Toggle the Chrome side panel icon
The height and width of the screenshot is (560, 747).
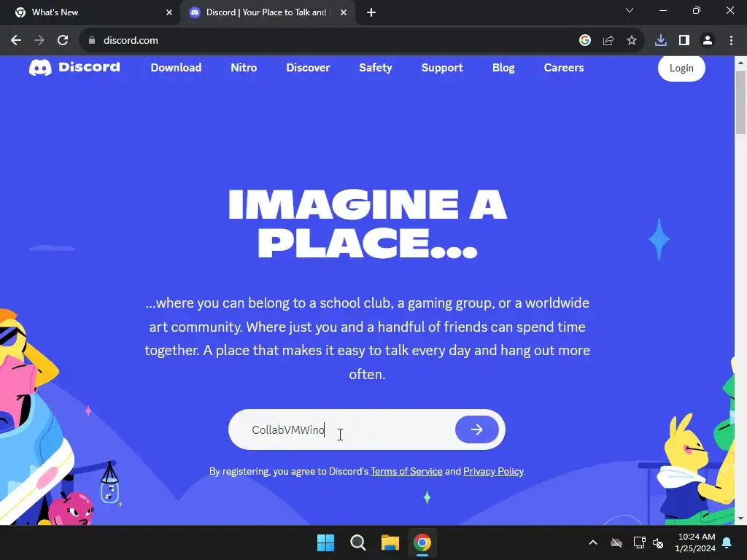click(x=684, y=41)
